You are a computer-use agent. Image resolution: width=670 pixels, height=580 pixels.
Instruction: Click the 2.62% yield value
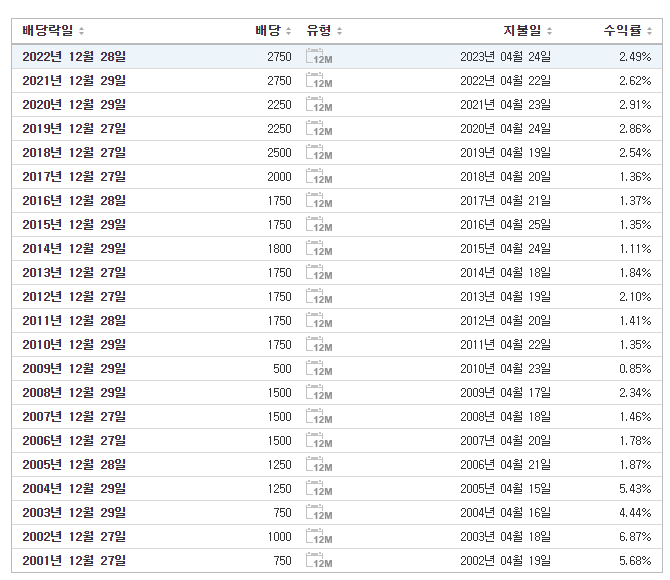click(635, 81)
